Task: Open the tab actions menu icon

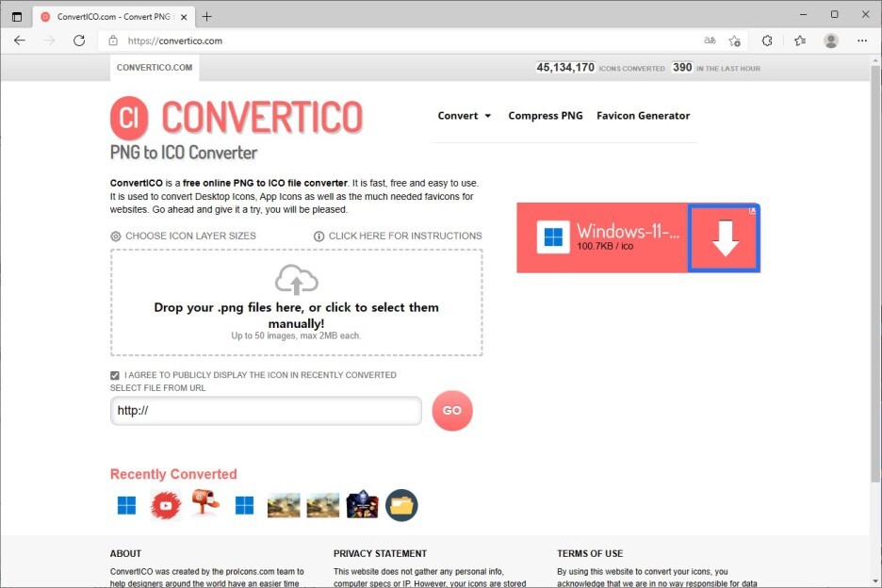Action: [17, 17]
